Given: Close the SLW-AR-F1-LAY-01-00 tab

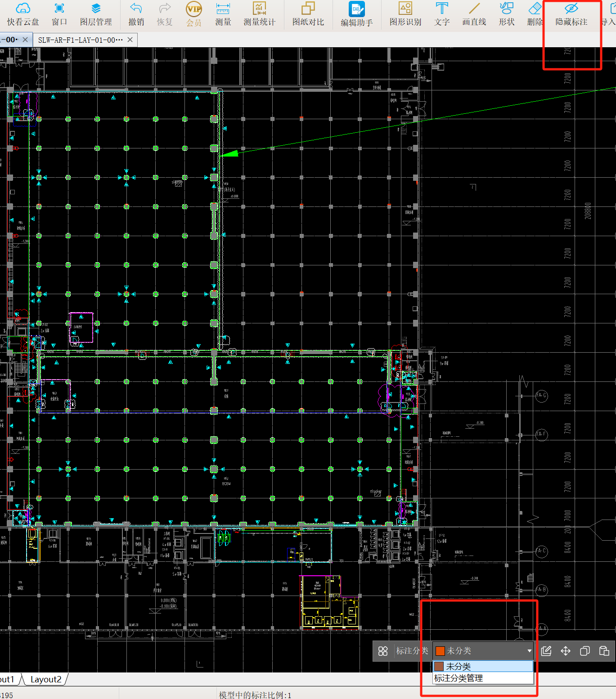Looking at the screenshot, I should tap(130, 40).
